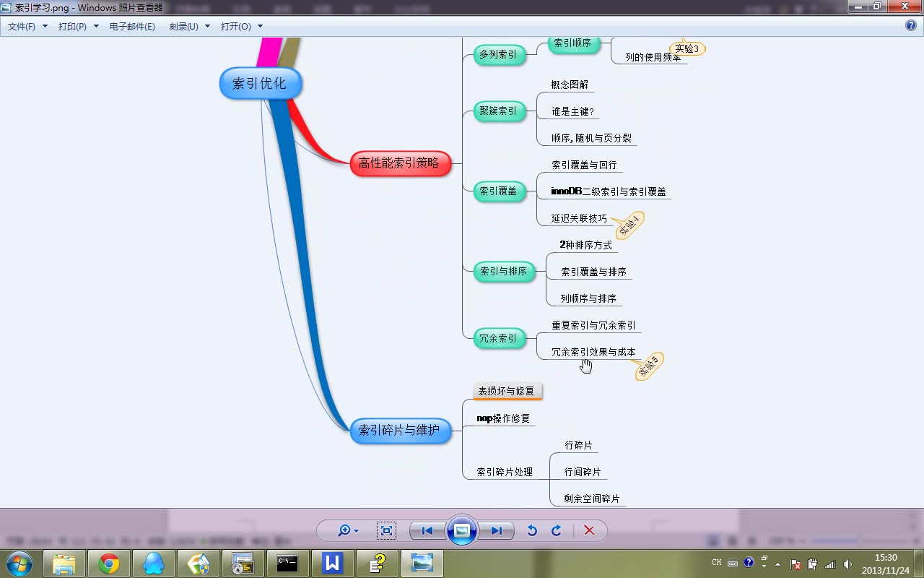924x578 pixels.
Task: Click the 顺序,随机与页分裂 text
Action: tap(592, 138)
